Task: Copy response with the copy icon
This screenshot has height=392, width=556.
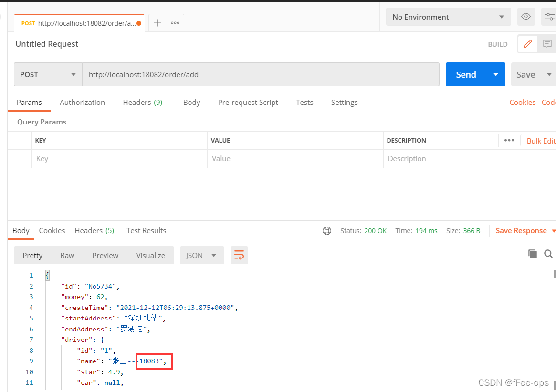Action: 532,254
